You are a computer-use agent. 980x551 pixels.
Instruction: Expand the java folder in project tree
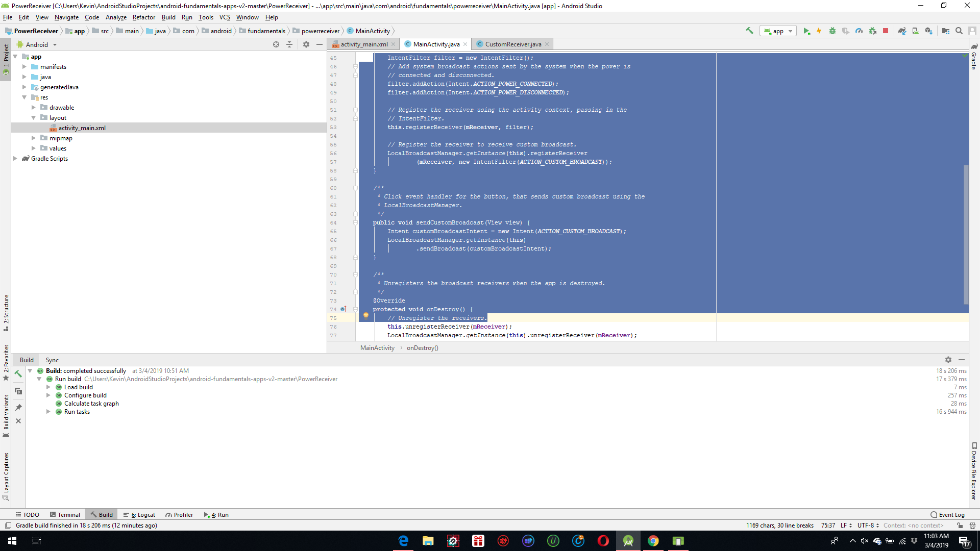tap(24, 77)
